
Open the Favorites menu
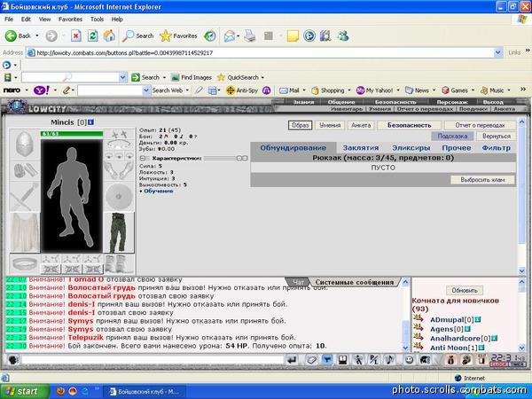coord(70,20)
